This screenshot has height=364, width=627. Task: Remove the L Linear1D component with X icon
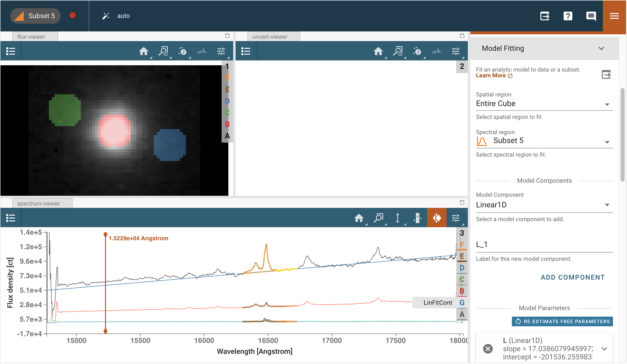(x=488, y=349)
